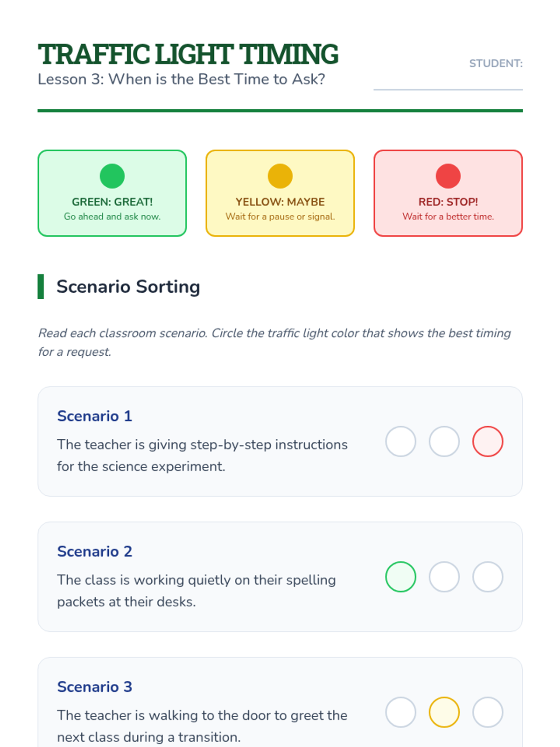
Task: Select the red circle for Scenario 1
Action: 488,441
